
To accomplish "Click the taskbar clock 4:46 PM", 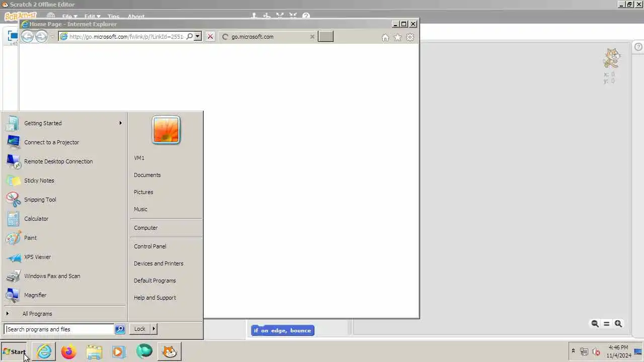I will (x=618, y=347).
